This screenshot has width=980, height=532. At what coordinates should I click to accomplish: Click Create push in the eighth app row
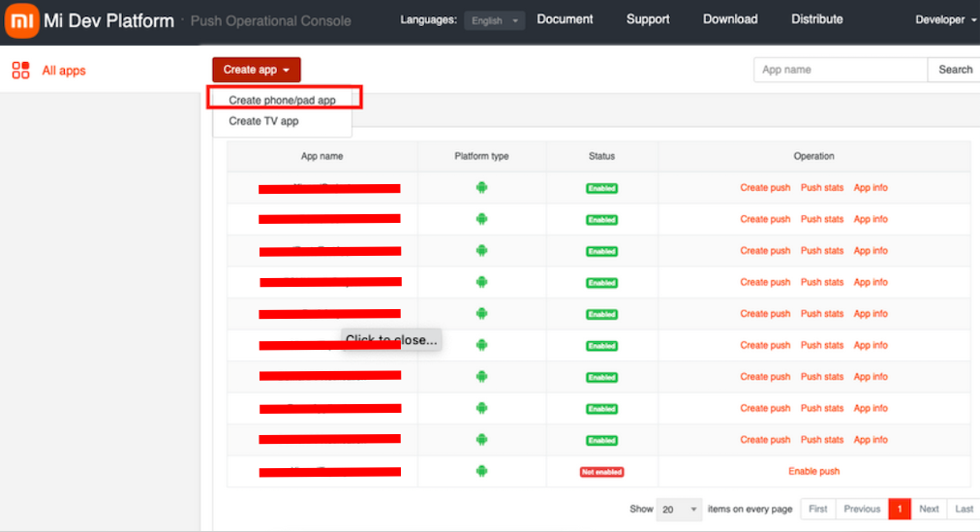pos(765,408)
